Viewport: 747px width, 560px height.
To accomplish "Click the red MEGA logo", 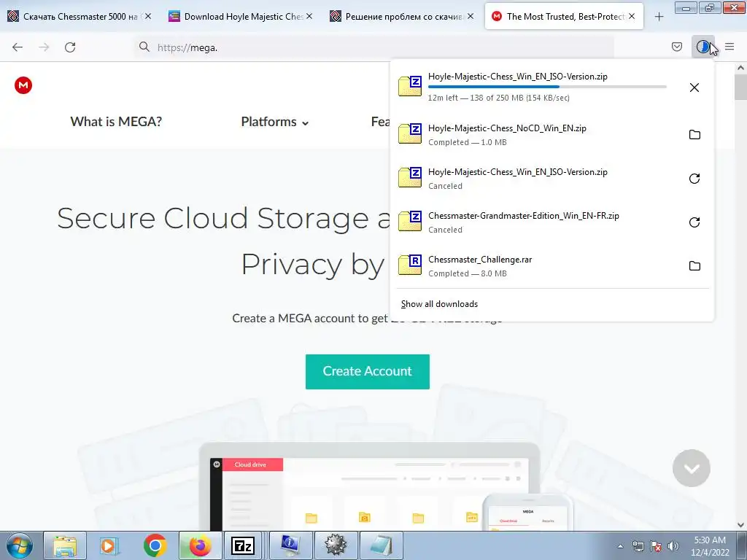I will (x=23, y=85).
